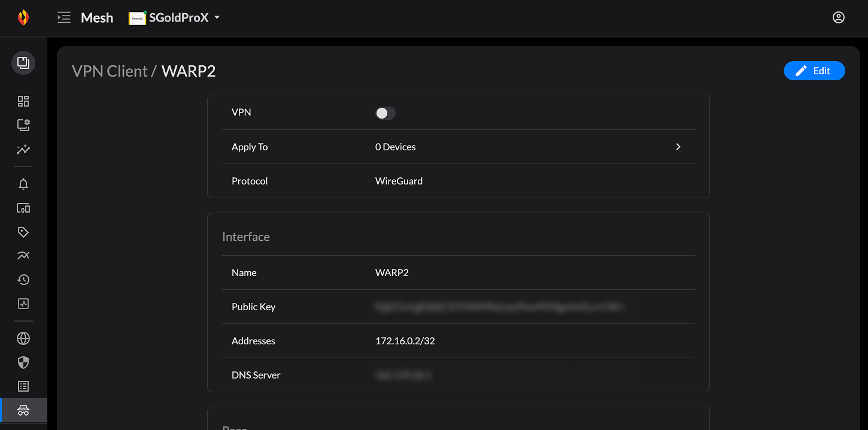The image size is (868, 430).
Task: Select the shield rules icon
Action: [23, 362]
